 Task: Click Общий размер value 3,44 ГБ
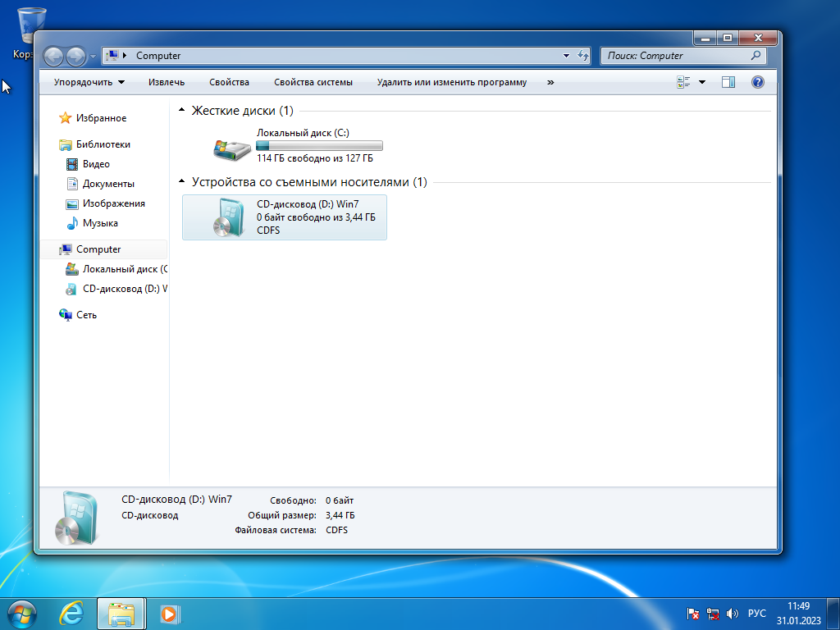coord(340,515)
